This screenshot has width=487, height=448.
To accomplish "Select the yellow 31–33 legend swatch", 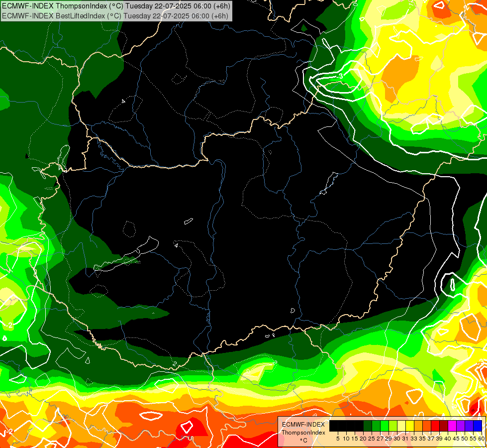I will (x=410, y=426).
